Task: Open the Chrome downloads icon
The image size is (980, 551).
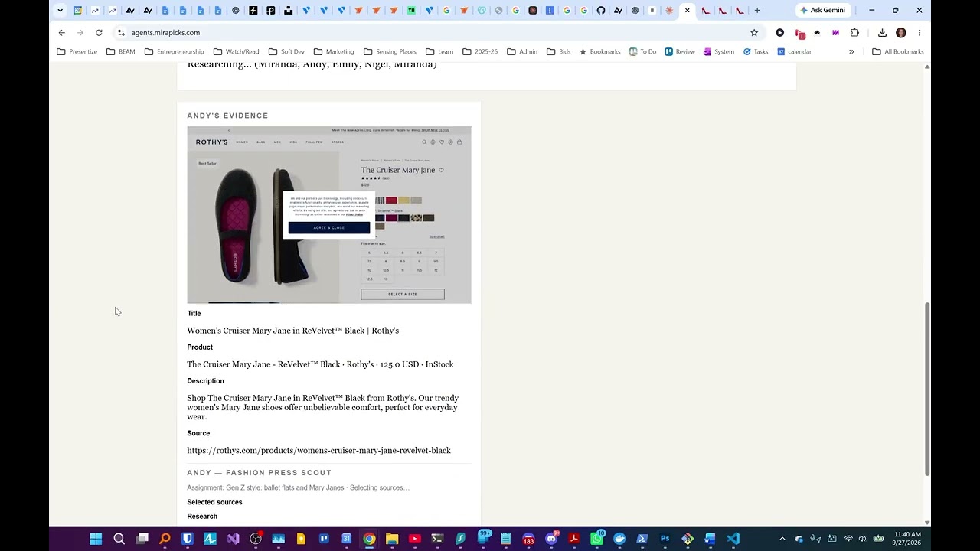Action: point(882,33)
